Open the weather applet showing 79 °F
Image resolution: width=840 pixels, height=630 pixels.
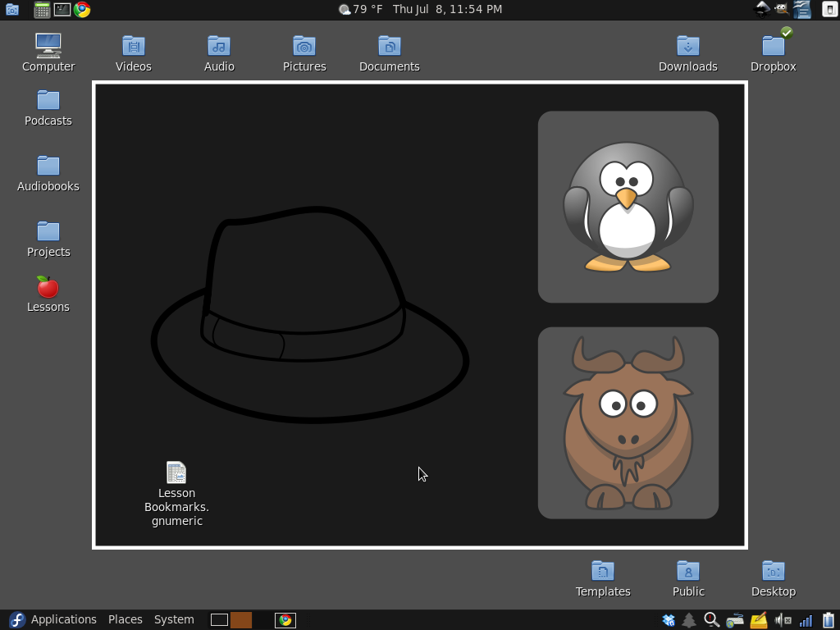[361, 10]
